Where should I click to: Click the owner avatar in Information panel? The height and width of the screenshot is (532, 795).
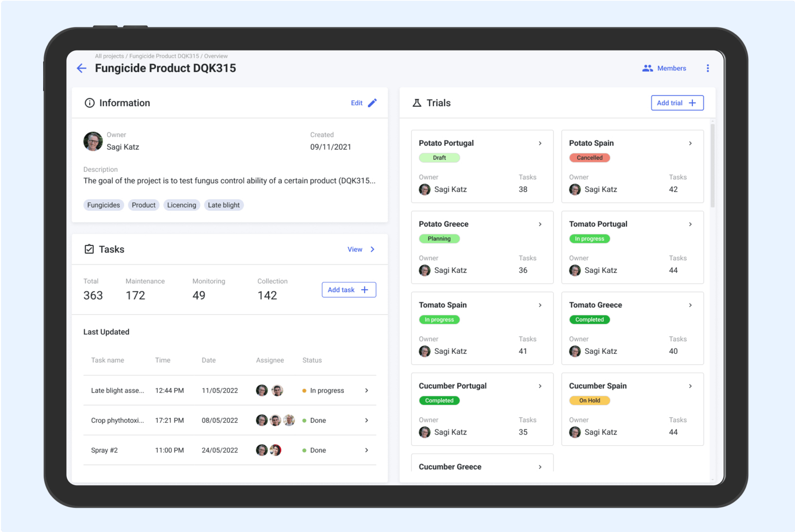click(x=93, y=141)
